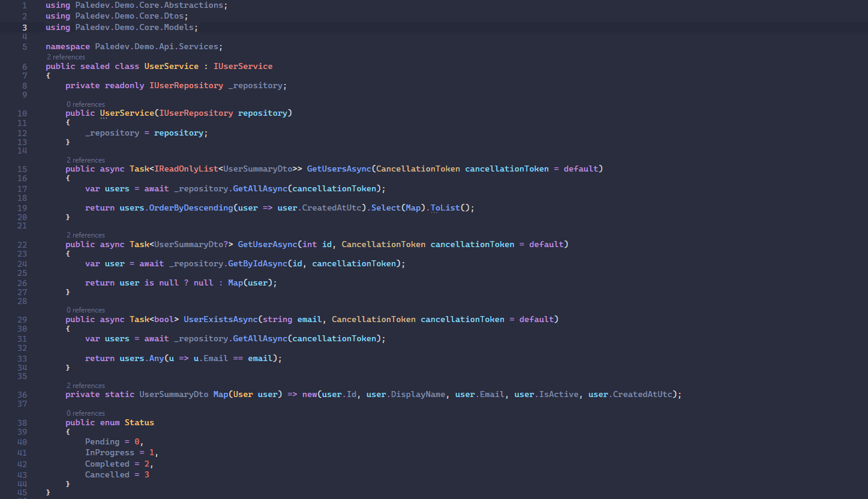Viewport: 868px width, 499px height.
Task: Click the sealed keyword
Action: click(x=95, y=66)
